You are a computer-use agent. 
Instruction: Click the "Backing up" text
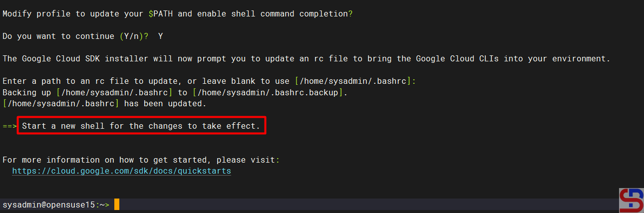click(x=27, y=93)
